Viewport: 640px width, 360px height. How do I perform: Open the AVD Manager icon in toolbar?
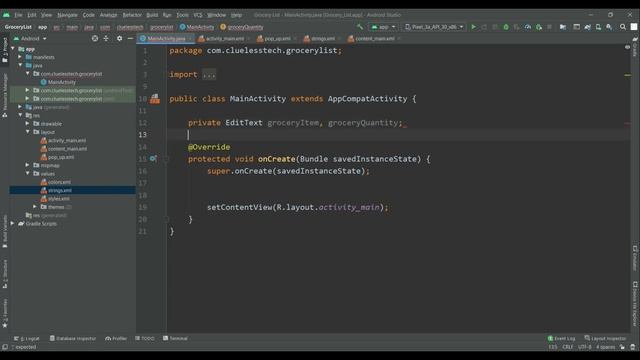(x=598, y=27)
